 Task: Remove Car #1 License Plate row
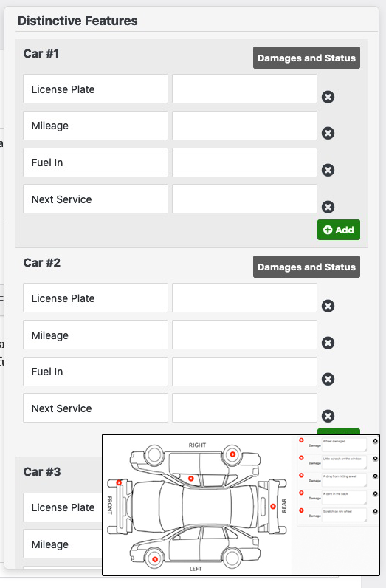(328, 97)
